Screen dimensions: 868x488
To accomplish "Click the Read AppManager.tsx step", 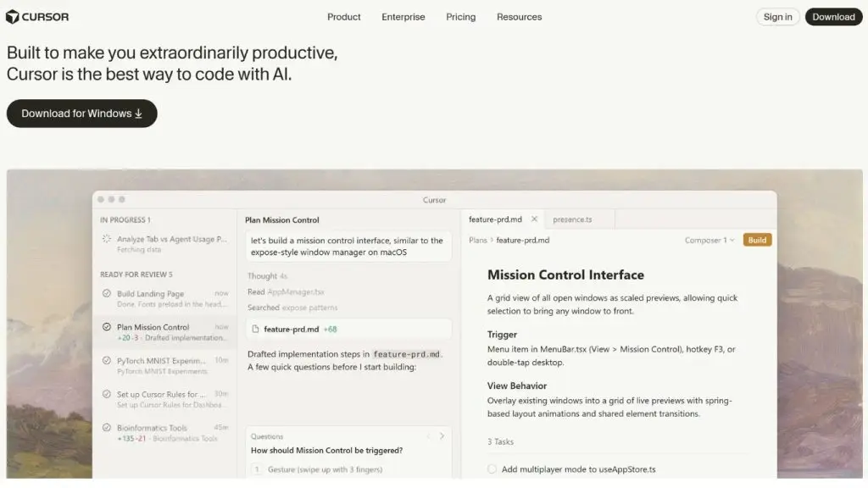I will coord(286,291).
